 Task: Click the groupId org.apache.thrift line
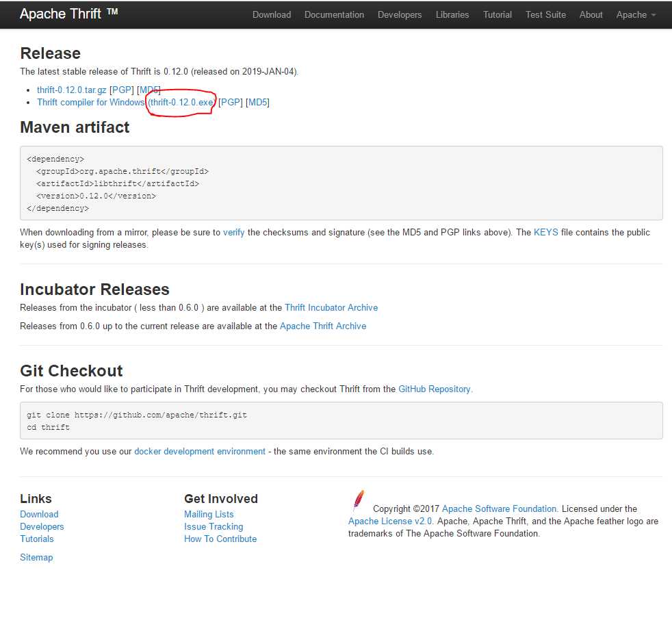pyautogui.click(x=122, y=171)
